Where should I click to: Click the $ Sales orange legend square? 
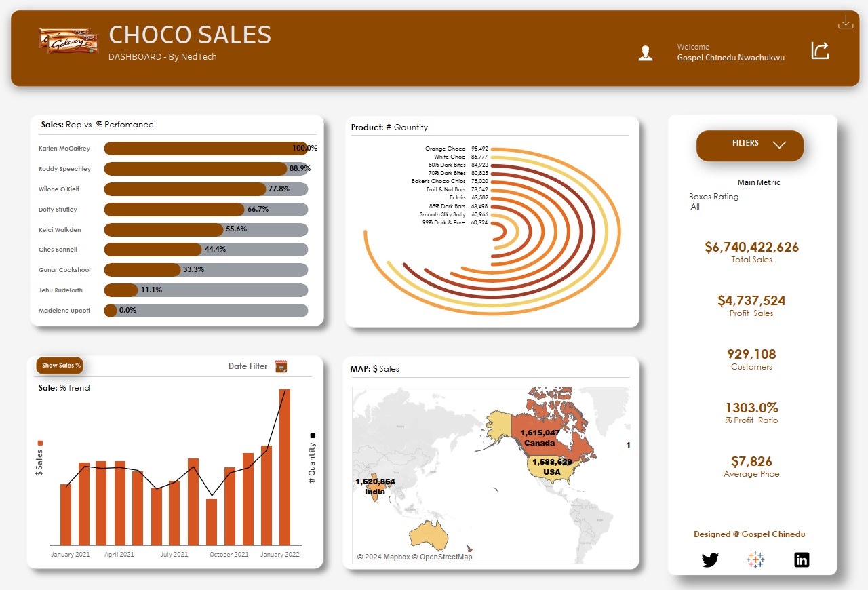(x=39, y=443)
